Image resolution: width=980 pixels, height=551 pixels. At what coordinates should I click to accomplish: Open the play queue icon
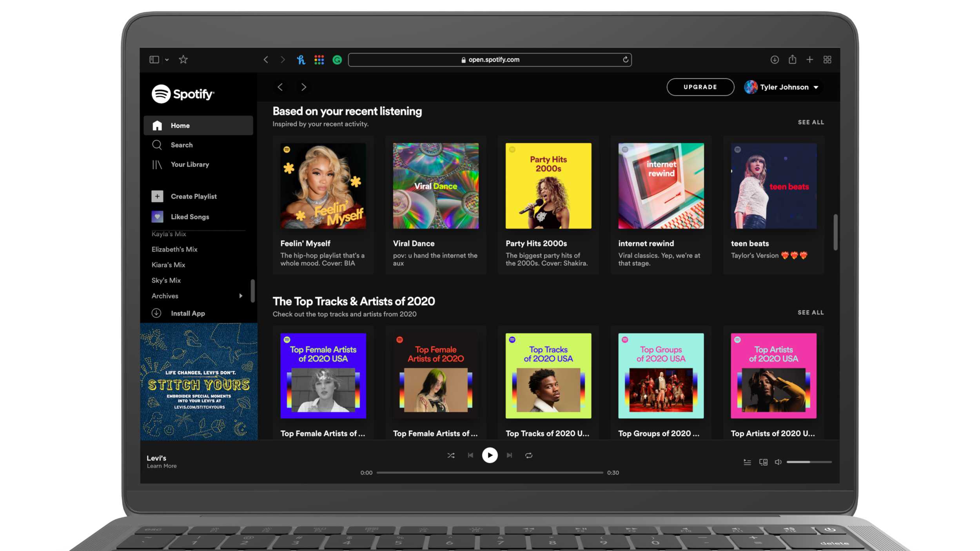[x=747, y=462]
